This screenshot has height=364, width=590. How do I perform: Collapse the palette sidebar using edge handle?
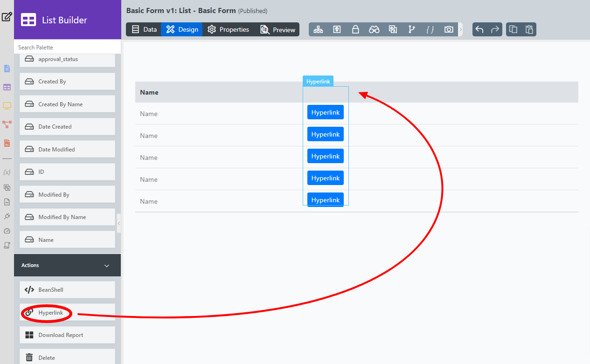pyautogui.click(x=119, y=224)
